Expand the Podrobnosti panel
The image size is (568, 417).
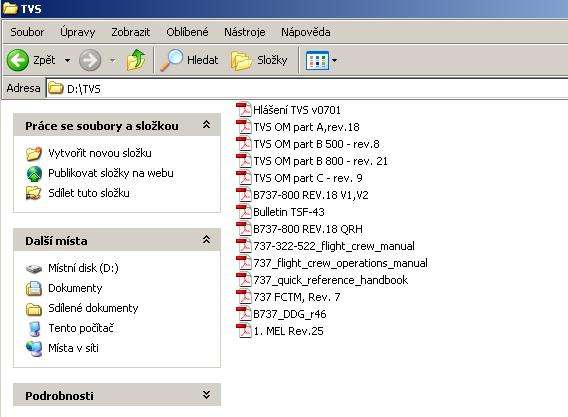tap(206, 395)
